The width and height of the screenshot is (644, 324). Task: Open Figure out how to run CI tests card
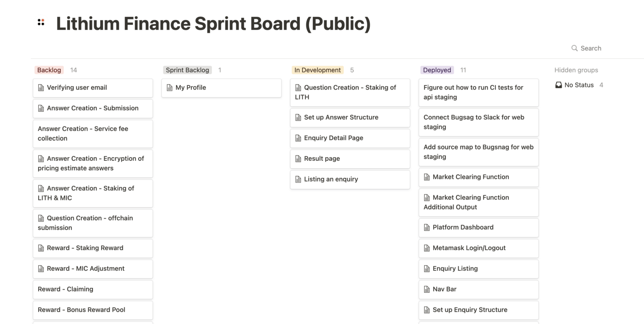point(479,92)
